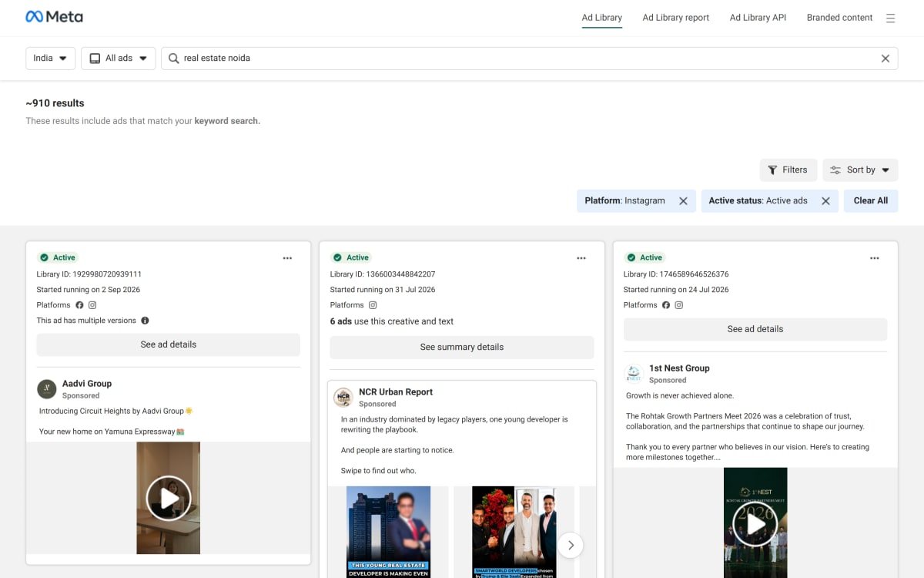924x578 pixels.
Task: Remove the Active status filter chip
Action: pos(825,201)
